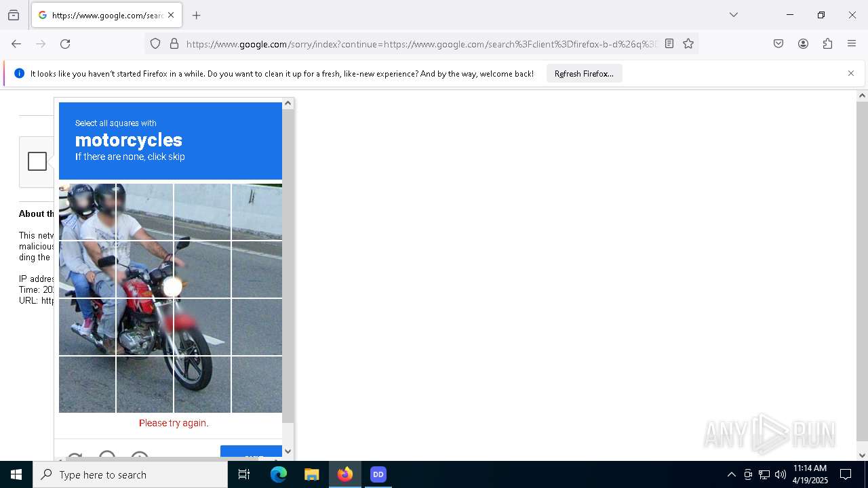The height and width of the screenshot is (488, 868).
Task: Open Save to Pocket icon
Action: pyautogui.click(x=778, y=43)
